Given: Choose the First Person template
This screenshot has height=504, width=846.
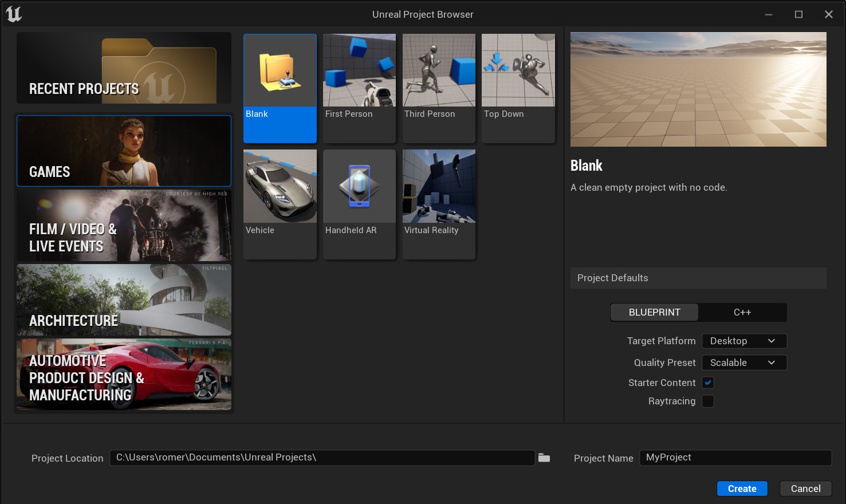Looking at the screenshot, I should [x=359, y=88].
